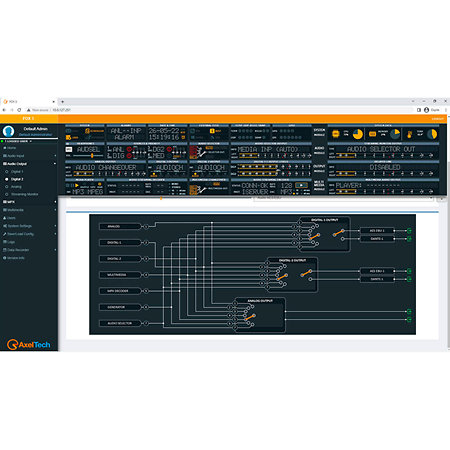Toggle the Digital 1 Output source selector switch

point(314,236)
